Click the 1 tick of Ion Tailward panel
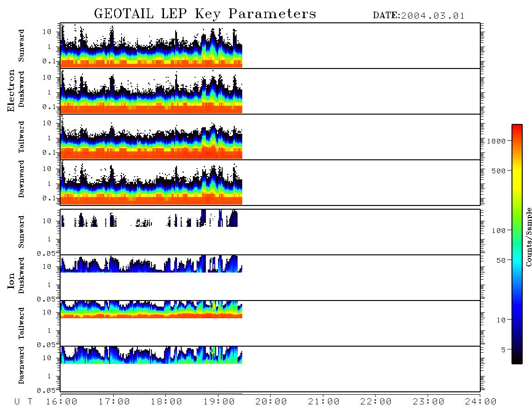This screenshot has width=532, height=410. (49, 330)
